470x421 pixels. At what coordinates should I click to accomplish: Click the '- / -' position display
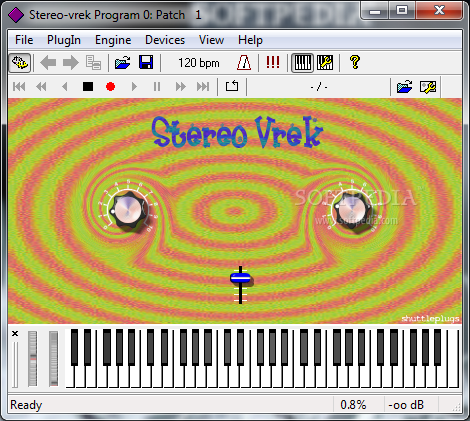(319, 87)
